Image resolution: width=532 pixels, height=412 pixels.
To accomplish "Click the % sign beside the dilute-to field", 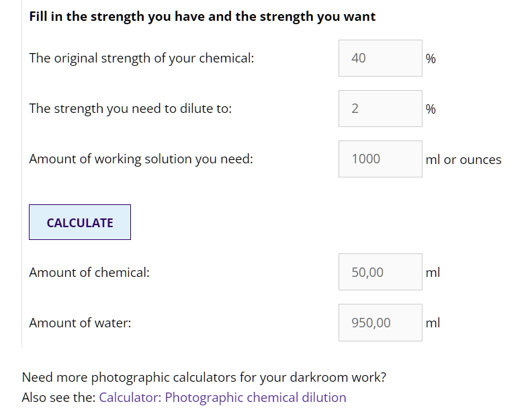I will [431, 109].
